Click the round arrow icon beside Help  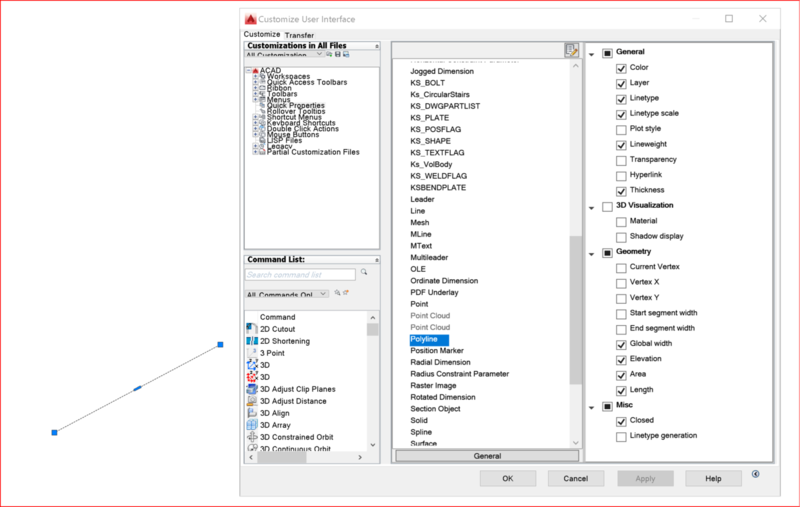tap(756, 474)
